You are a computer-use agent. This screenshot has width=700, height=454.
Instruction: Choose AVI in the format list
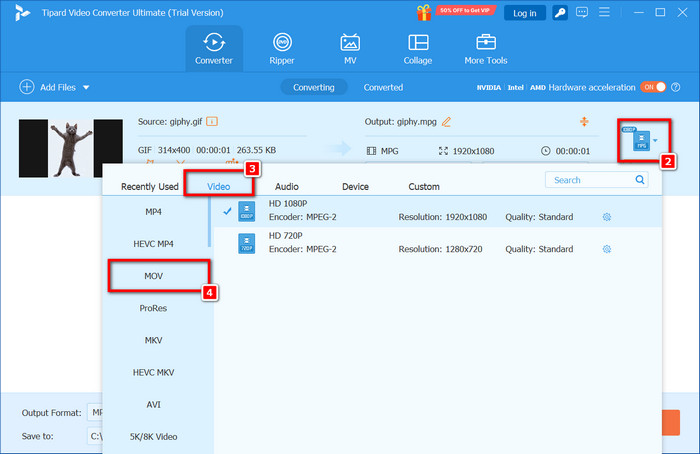154,404
